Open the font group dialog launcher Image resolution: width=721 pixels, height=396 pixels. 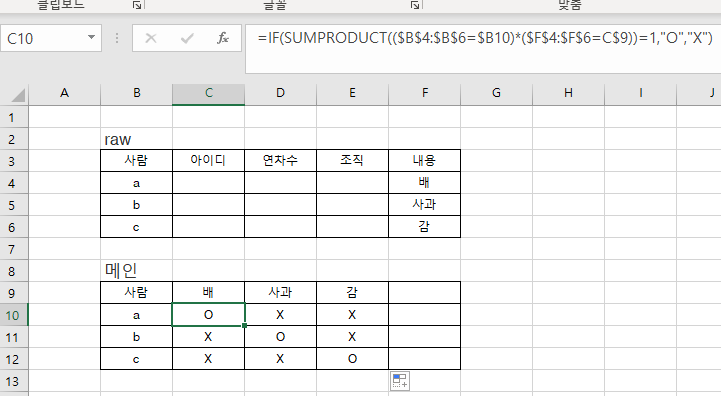(415, 5)
